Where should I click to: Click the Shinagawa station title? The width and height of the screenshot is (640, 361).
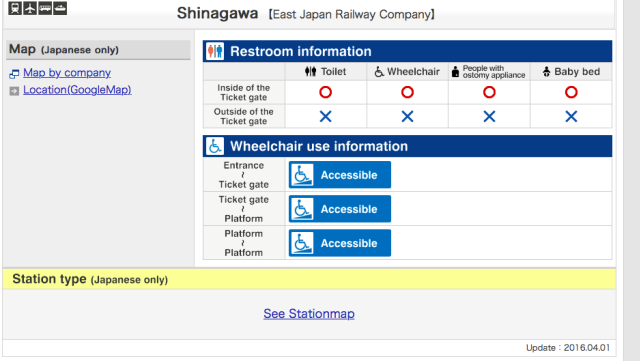(217, 13)
